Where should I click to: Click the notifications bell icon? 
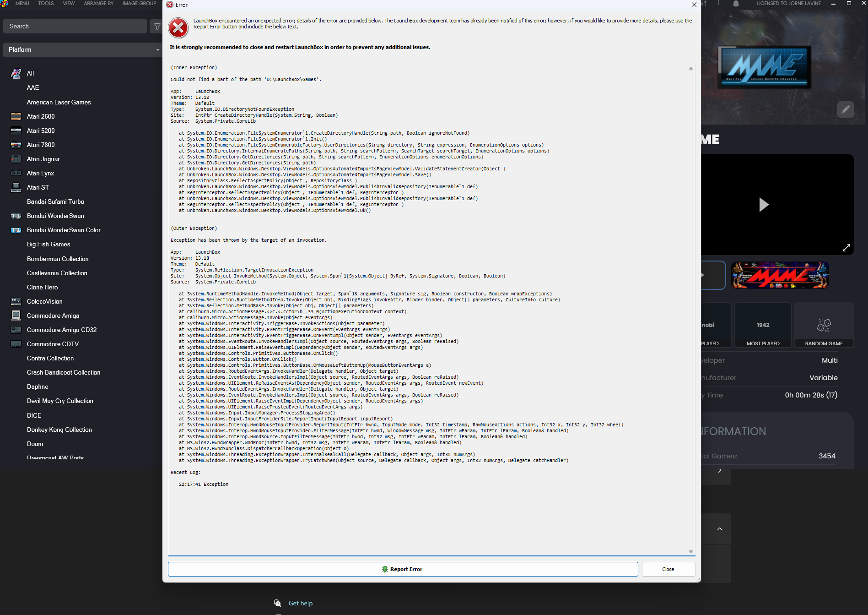[736, 4]
